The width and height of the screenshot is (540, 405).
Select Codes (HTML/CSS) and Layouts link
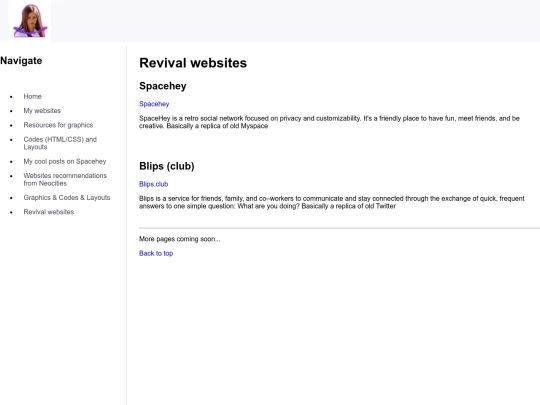pyautogui.click(x=60, y=143)
